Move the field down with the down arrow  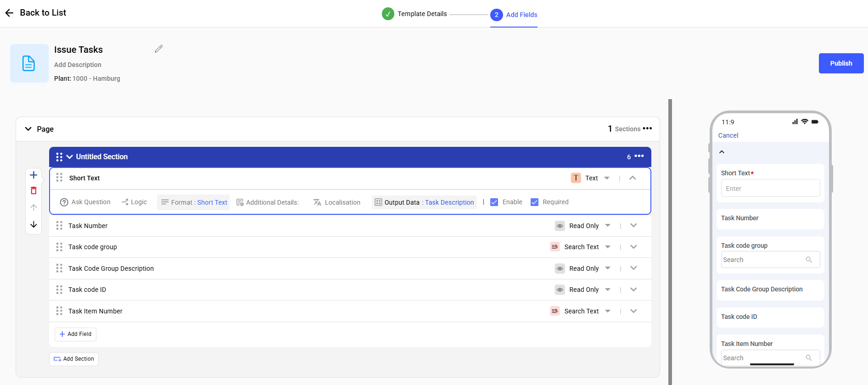point(34,224)
